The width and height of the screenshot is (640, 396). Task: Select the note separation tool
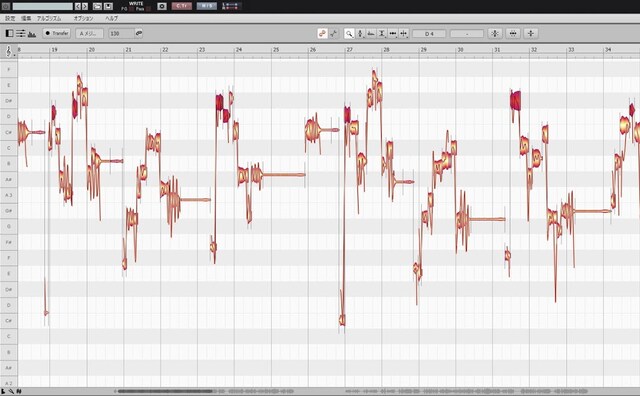tap(404, 34)
